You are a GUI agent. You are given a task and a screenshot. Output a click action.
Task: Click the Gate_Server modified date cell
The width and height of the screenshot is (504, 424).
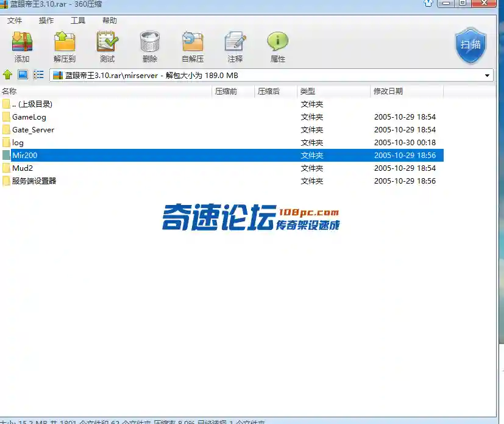[405, 130]
